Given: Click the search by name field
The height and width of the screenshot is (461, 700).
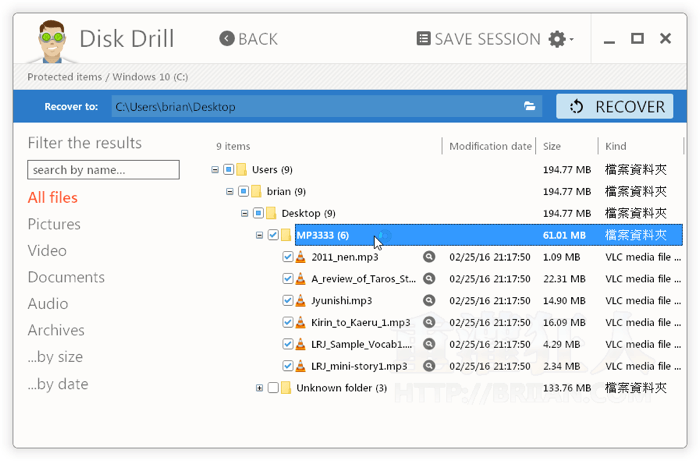Looking at the screenshot, I should point(103,170).
